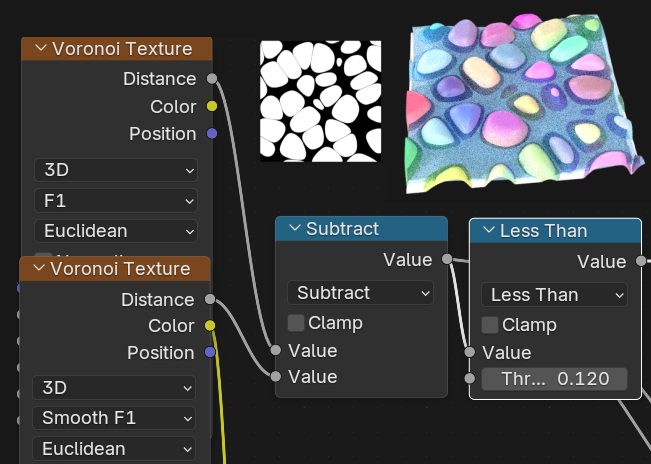Click the top Voronoi Distance output socket
The width and height of the screenshot is (651, 464).
click(211, 78)
